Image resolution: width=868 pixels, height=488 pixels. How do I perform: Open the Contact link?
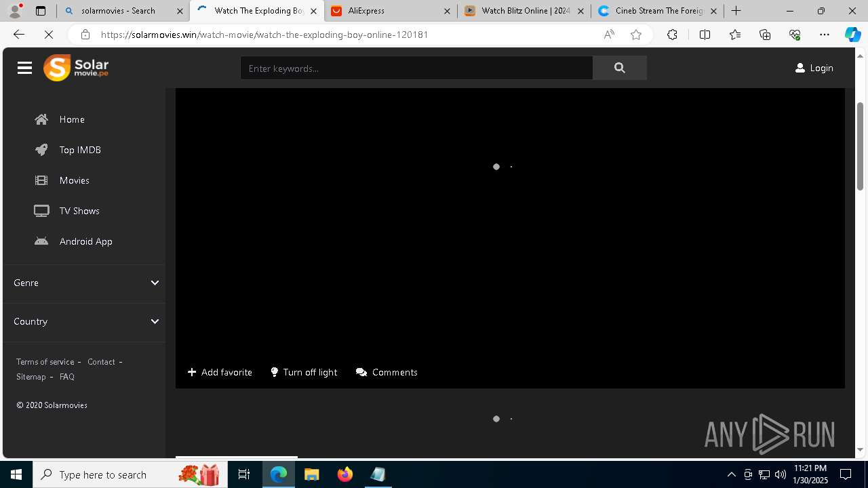pyautogui.click(x=101, y=362)
